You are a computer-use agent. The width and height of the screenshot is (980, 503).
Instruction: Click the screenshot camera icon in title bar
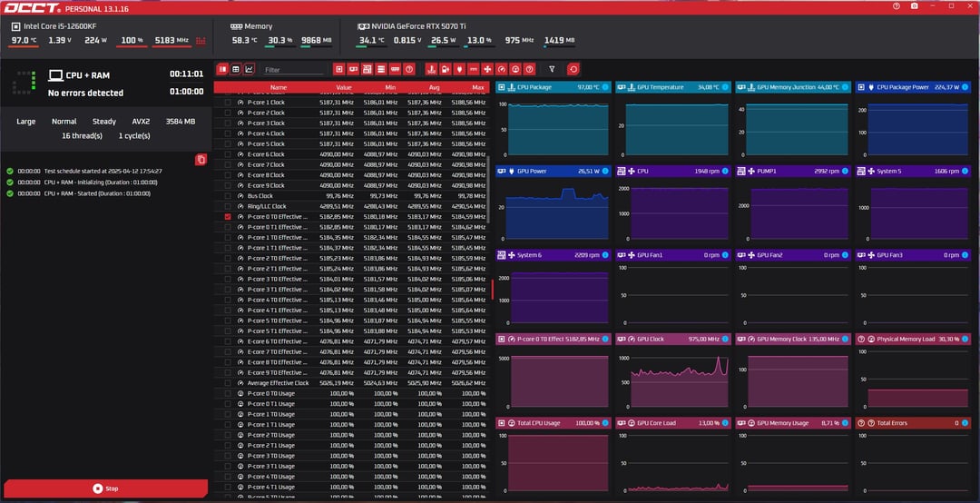coord(915,5)
